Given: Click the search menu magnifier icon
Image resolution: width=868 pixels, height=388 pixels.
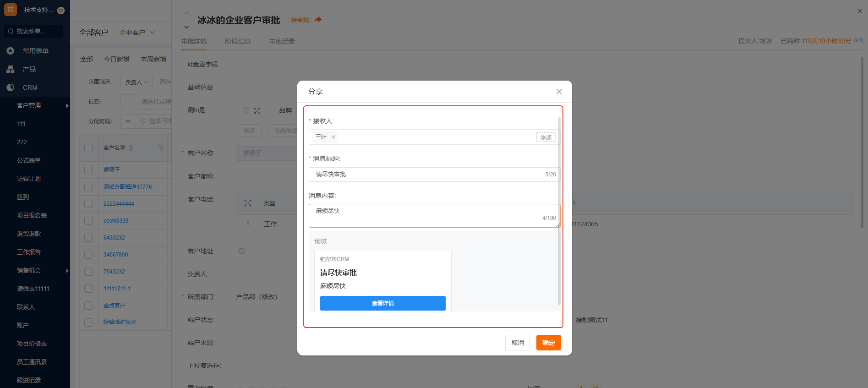Looking at the screenshot, I should coord(11,31).
